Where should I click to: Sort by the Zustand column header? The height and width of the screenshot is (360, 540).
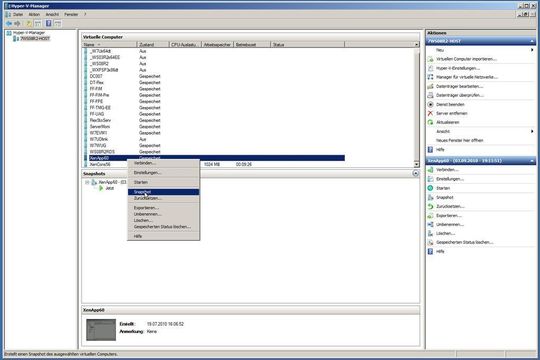click(153, 45)
